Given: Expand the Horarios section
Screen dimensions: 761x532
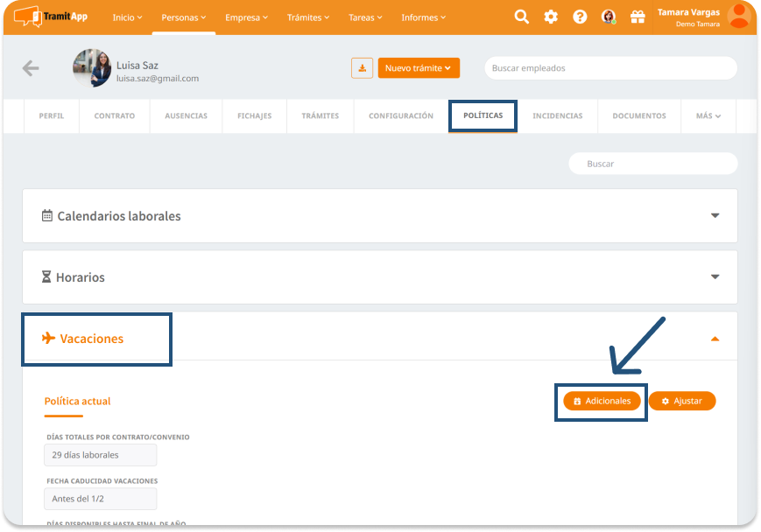Looking at the screenshot, I should point(715,276).
